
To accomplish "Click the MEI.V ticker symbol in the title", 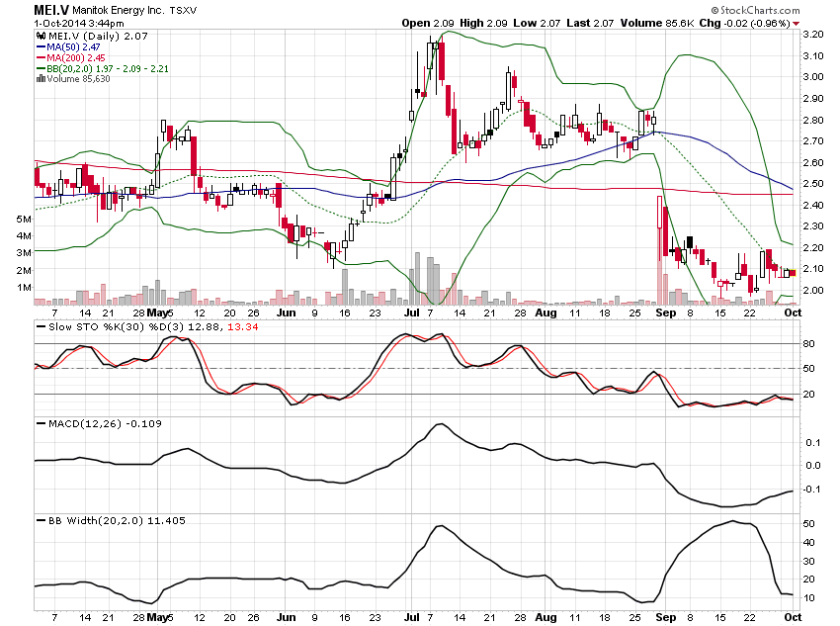I will 51,10.
